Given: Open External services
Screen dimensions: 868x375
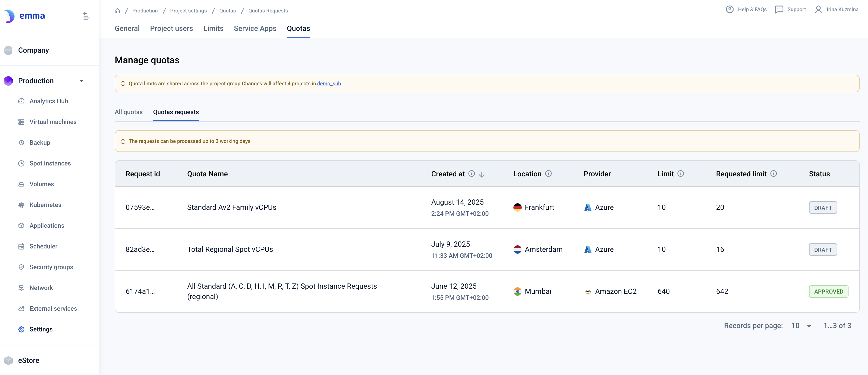Looking at the screenshot, I should tap(53, 309).
